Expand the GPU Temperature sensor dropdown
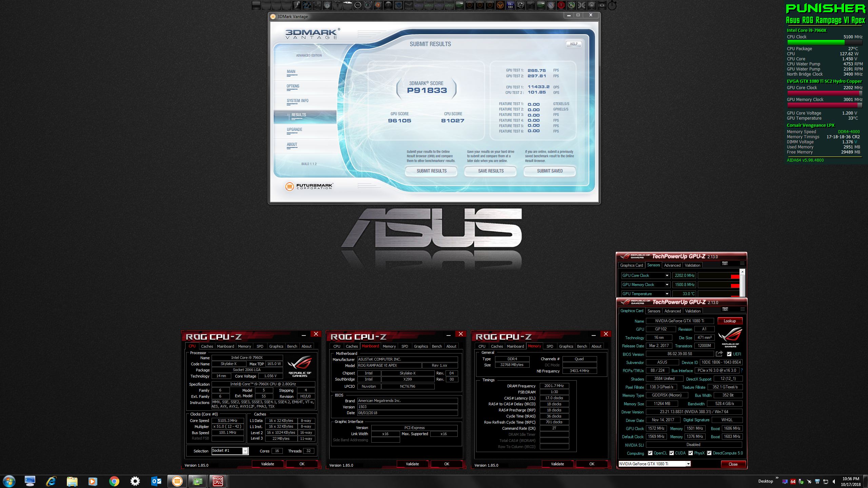Screen dimensions: 868x488 coord(667,294)
